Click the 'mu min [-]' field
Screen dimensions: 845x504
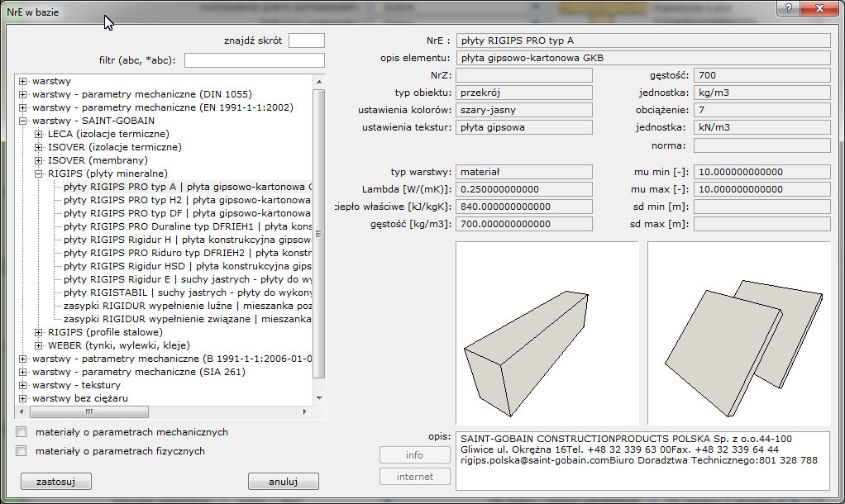pos(762,172)
